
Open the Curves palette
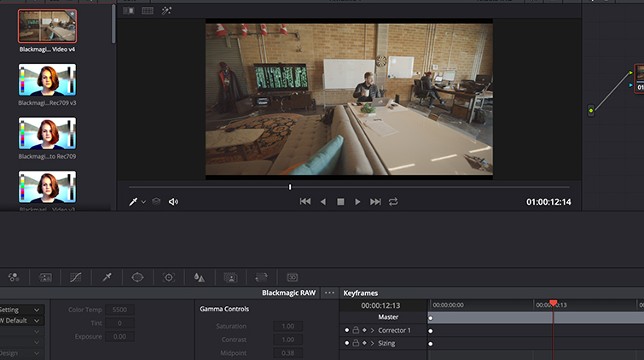click(74, 277)
